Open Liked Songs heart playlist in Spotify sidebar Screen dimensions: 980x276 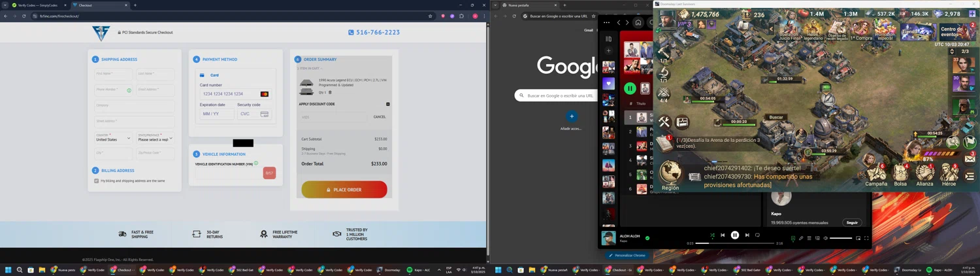608,83
